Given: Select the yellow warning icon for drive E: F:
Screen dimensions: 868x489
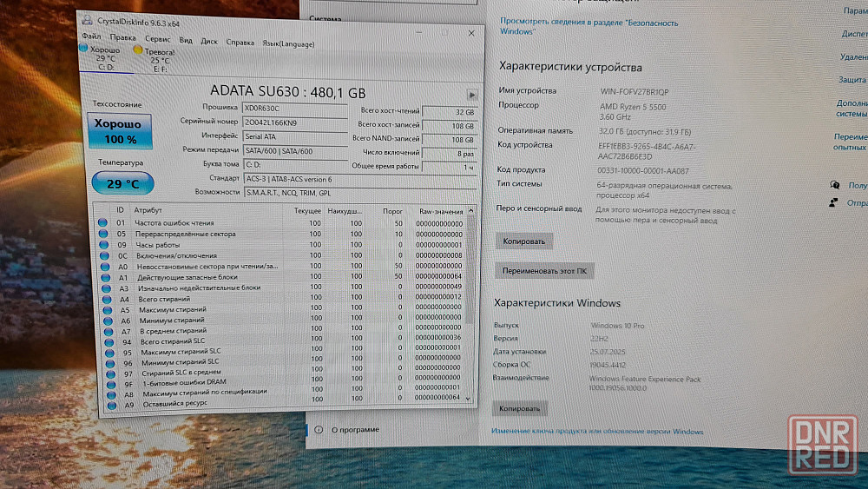Looking at the screenshot, I should click(x=138, y=51).
